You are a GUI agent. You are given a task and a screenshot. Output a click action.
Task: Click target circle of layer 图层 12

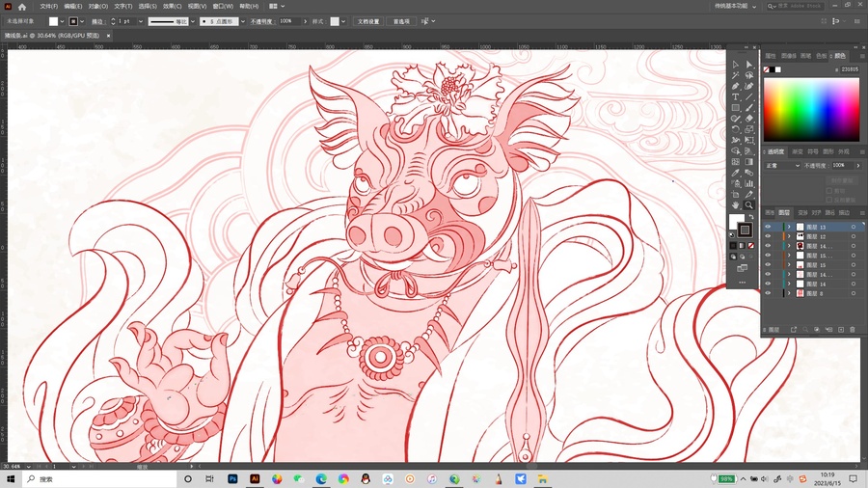pos(854,236)
